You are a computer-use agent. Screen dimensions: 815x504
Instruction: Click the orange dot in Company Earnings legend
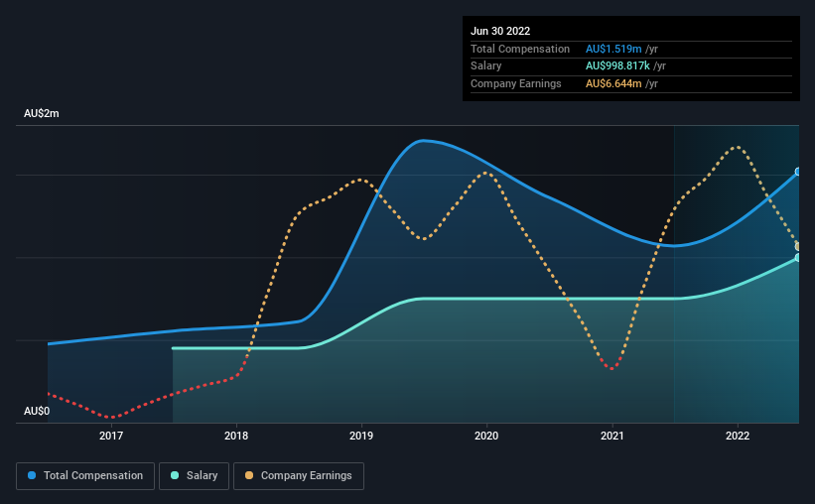tap(249, 475)
